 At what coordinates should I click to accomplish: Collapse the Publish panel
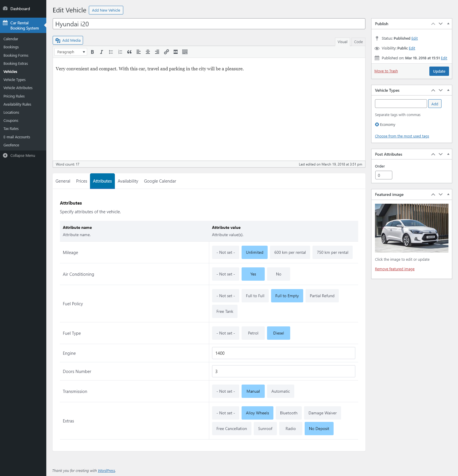448,24
